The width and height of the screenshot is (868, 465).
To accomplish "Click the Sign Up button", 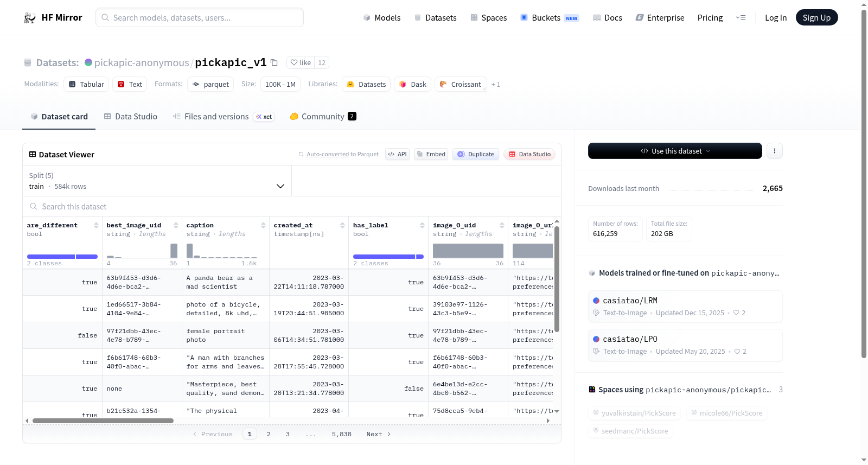I will point(816,18).
